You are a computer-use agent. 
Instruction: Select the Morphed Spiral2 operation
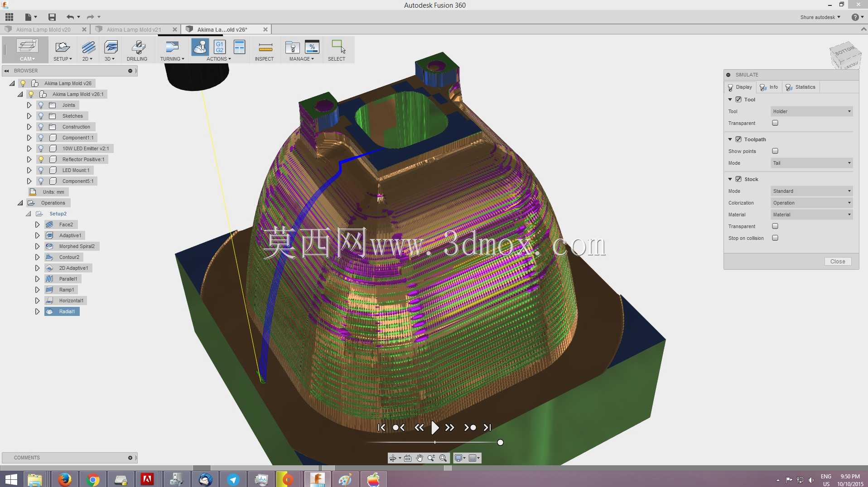coord(72,246)
